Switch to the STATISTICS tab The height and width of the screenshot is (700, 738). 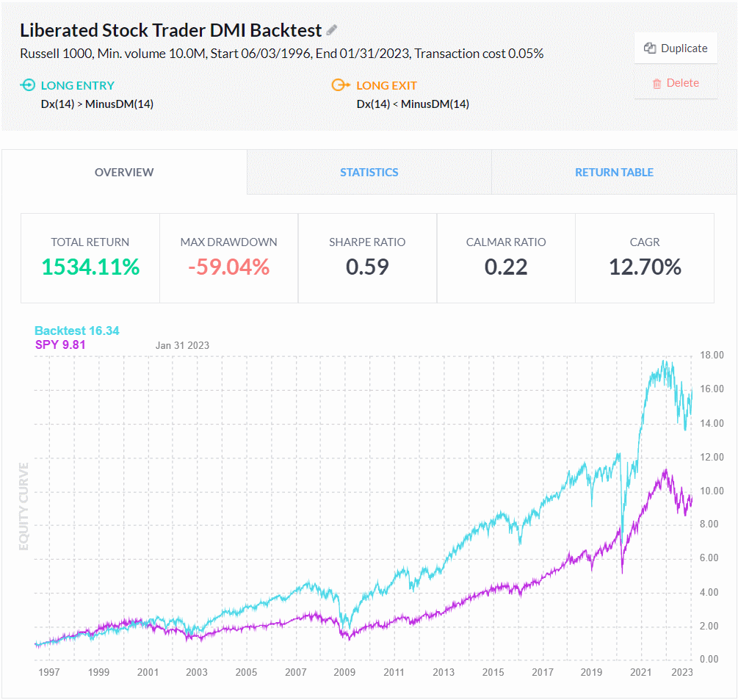coord(369,172)
